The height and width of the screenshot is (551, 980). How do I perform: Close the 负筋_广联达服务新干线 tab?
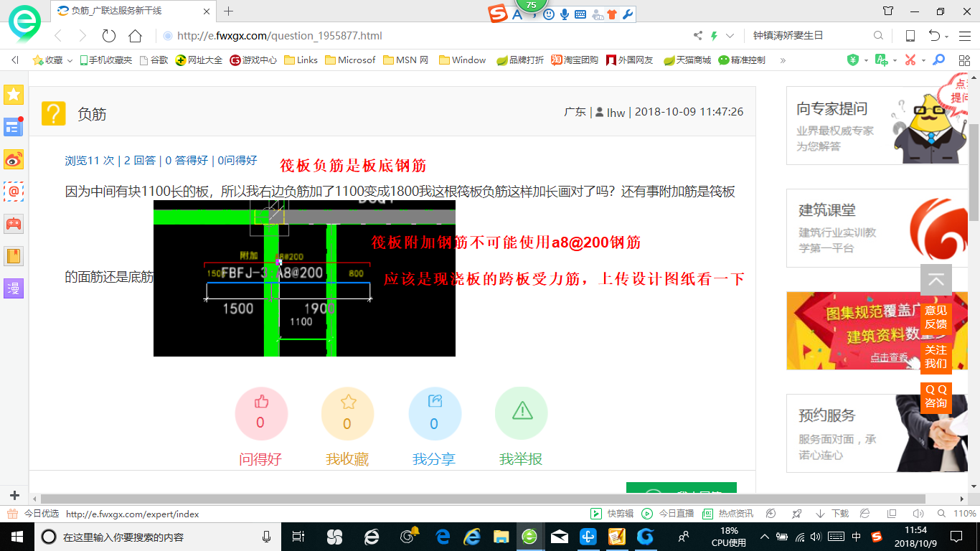[206, 11]
